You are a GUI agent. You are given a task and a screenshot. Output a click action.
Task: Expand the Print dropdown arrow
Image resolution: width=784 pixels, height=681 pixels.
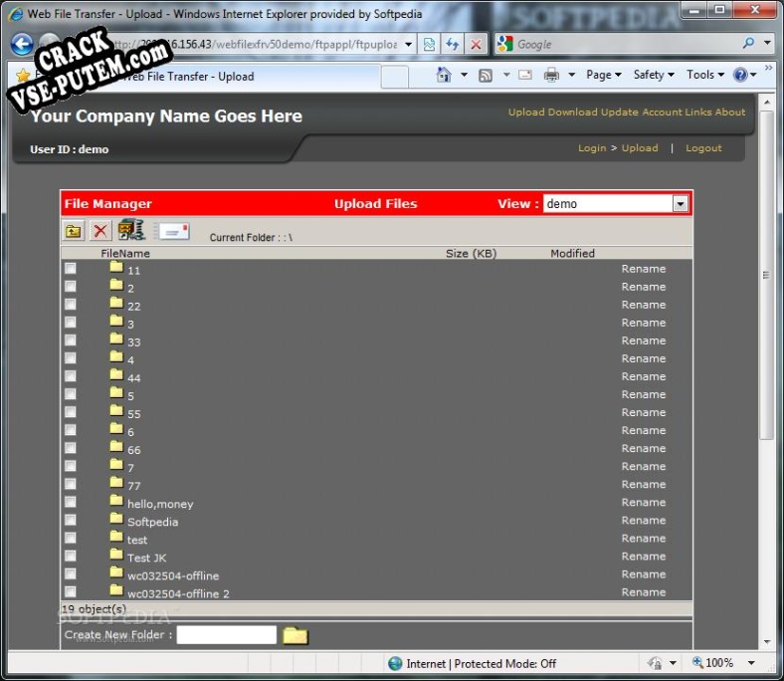tap(571, 75)
